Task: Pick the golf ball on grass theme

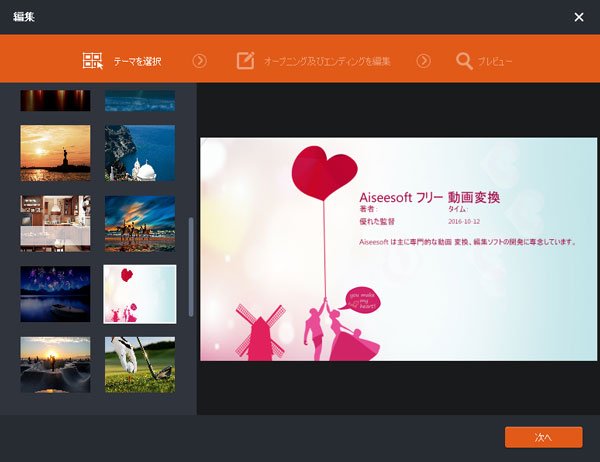Action: (140, 364)
